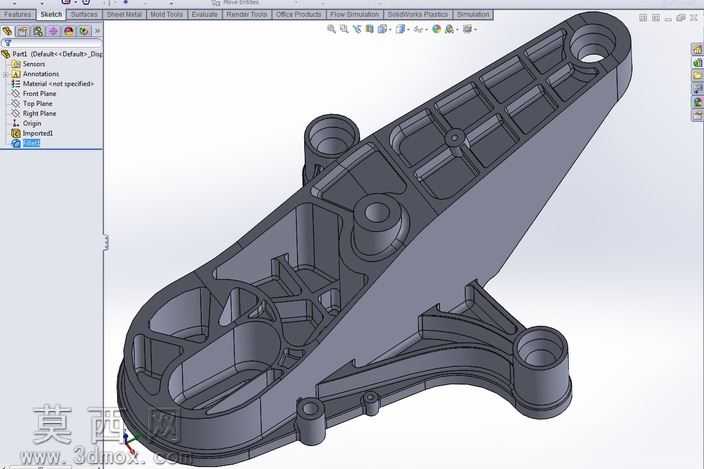Image resolution: width=704 pixels, height=469 pixels.
Task: Toggle the Section View tool
Action: pos(370,29)
